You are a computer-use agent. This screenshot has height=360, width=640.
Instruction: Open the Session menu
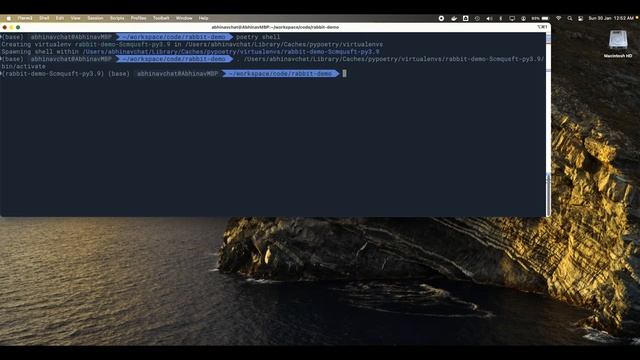[95, 18]
